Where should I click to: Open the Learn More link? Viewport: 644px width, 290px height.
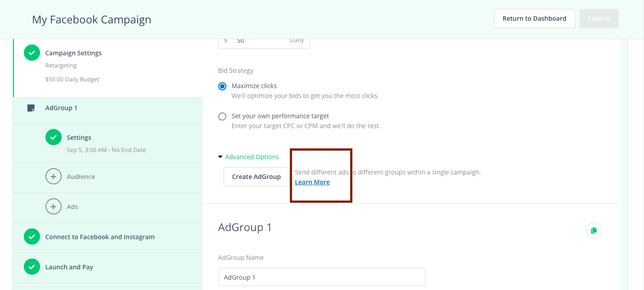312,182
